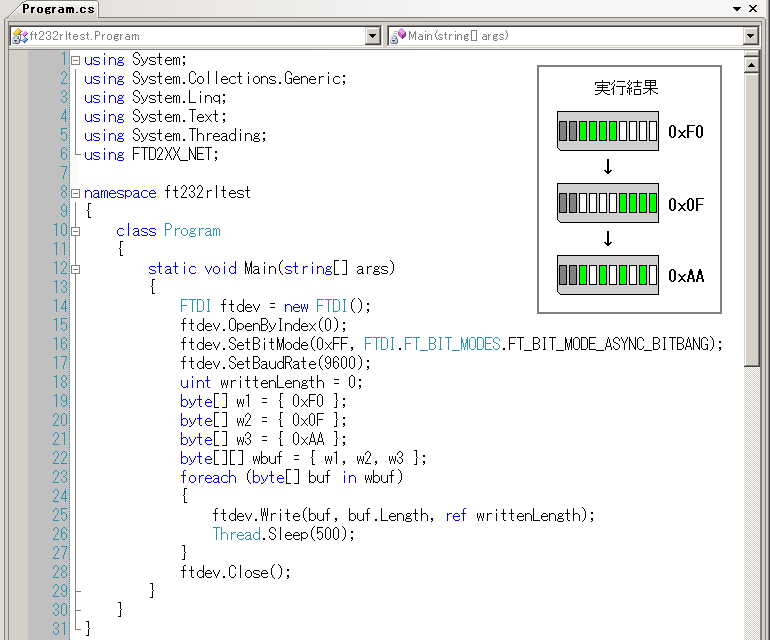
Task: Click the 0xAA LED result image
Action: point(608,275)
